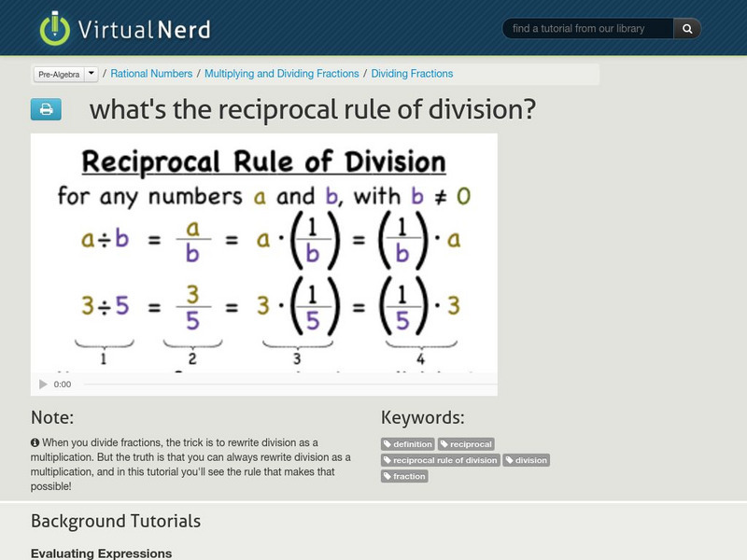Click the tag icon on 'definition' keyword
747x560 pixels.
pyautogui.click(x=388, y=444)
